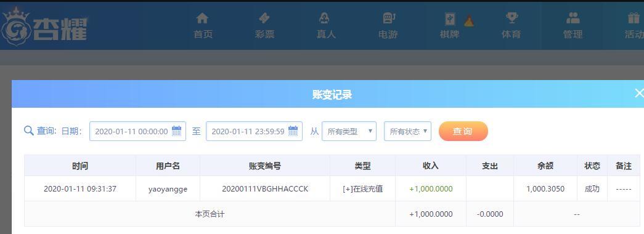Viewport: 644px width, 234px height.
Task: Click the orange 查询 search button
Action: click(463, 131)
